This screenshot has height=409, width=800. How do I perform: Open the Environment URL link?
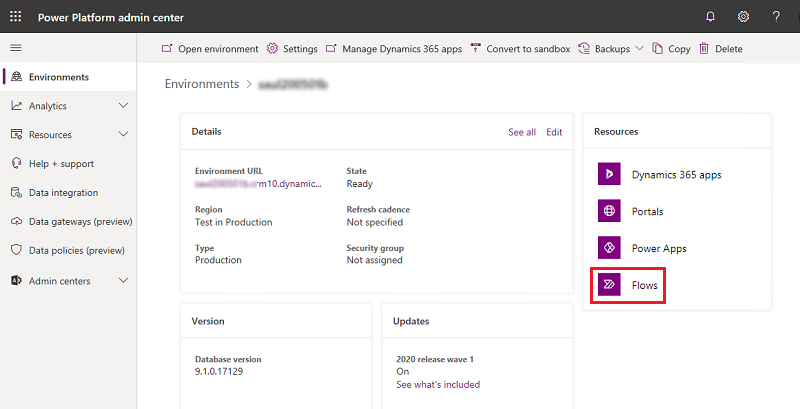coord(258,184)
